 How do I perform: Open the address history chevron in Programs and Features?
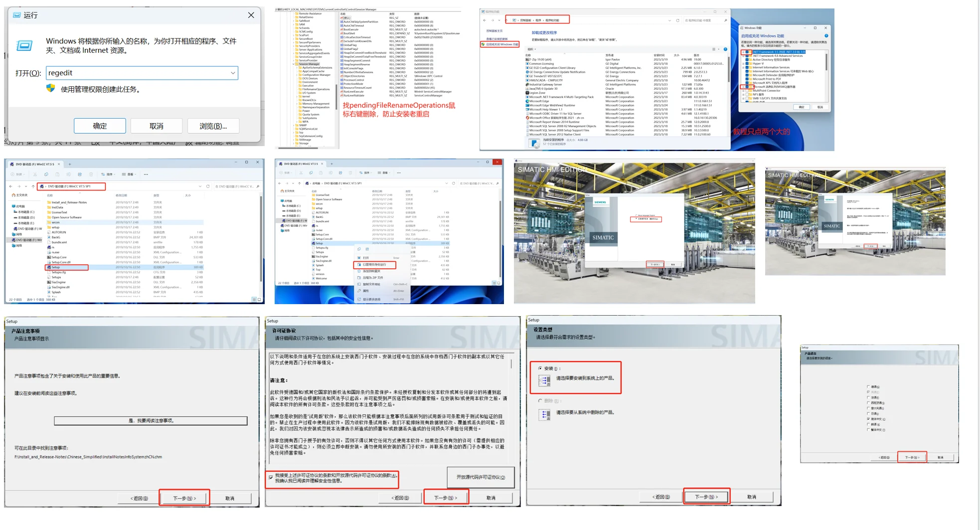click(x=669, y=20)
